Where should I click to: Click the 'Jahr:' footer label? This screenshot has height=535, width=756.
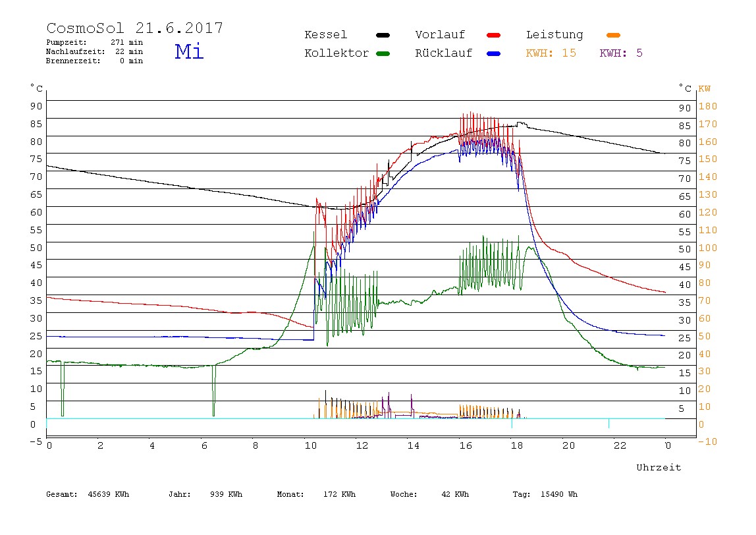pos(180,494)
